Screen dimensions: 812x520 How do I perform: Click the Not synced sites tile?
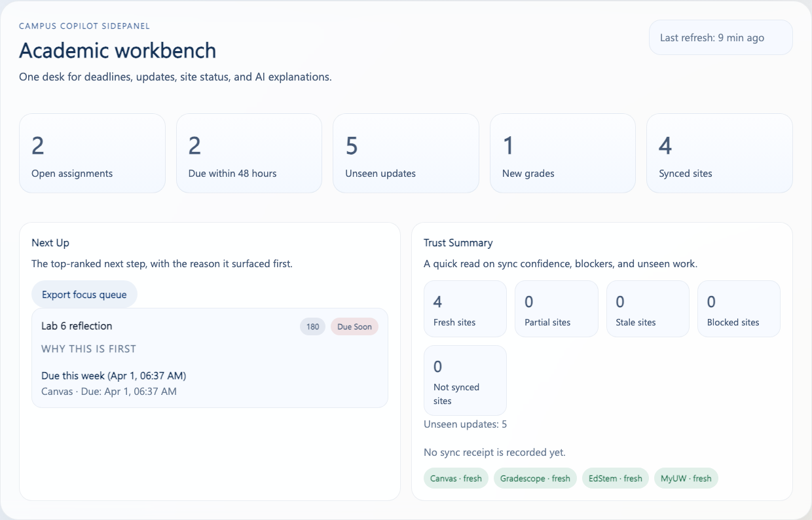click(465, 380)
